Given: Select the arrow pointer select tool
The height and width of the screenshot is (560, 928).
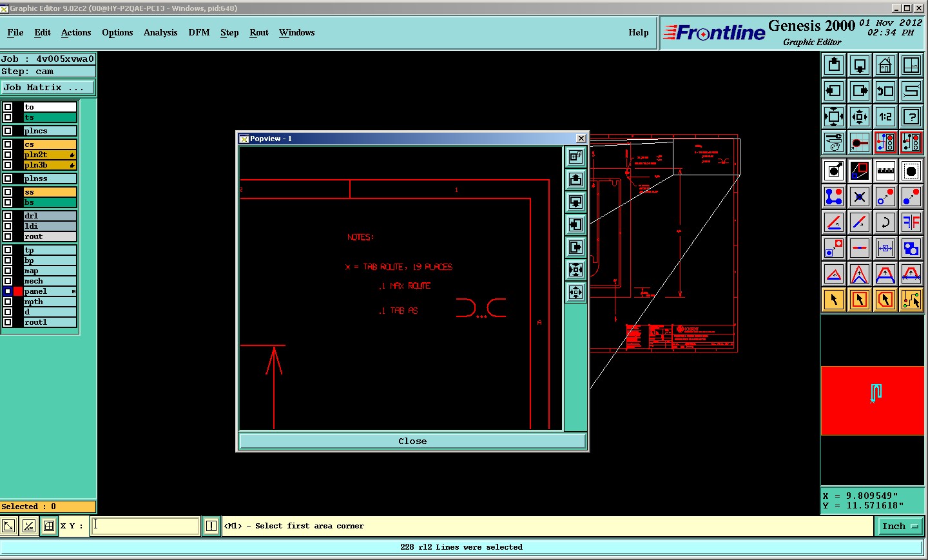Looking at the screenshot, I should tap(834, 300).
